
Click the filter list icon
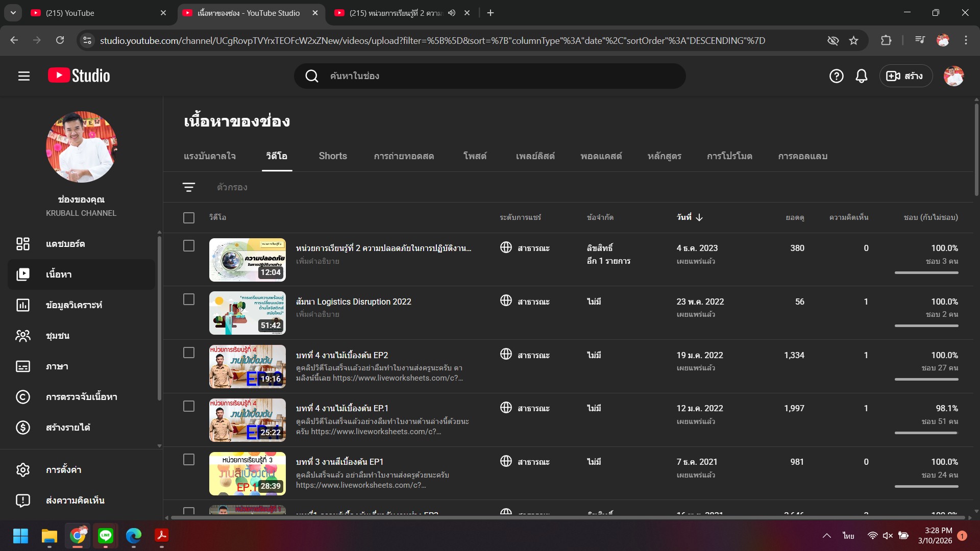tap(189, 187)
